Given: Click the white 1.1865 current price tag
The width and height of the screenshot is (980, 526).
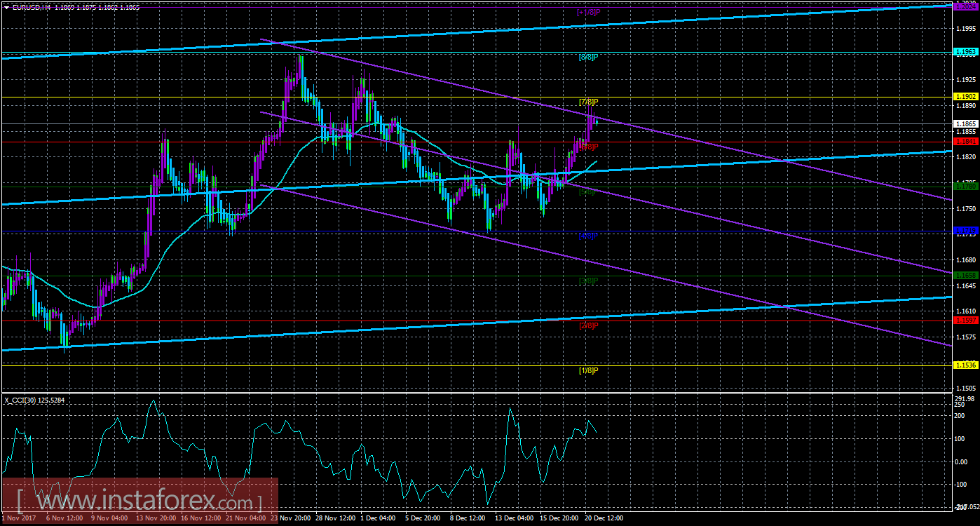Looking at the screenshot, I should [966, 123].
